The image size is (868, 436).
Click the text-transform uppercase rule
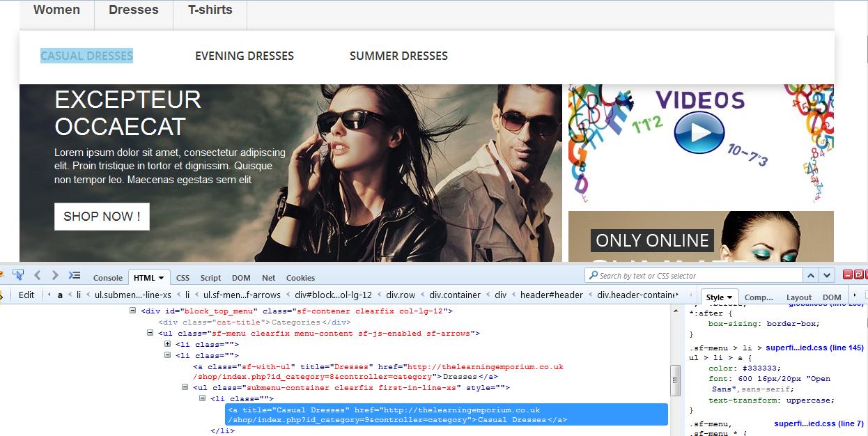(770, 400)
